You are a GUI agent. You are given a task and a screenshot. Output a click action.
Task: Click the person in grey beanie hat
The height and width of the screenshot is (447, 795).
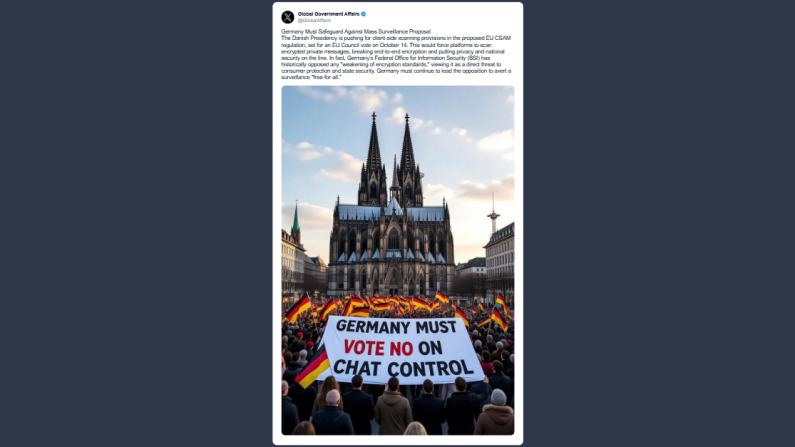pos(496,412)
